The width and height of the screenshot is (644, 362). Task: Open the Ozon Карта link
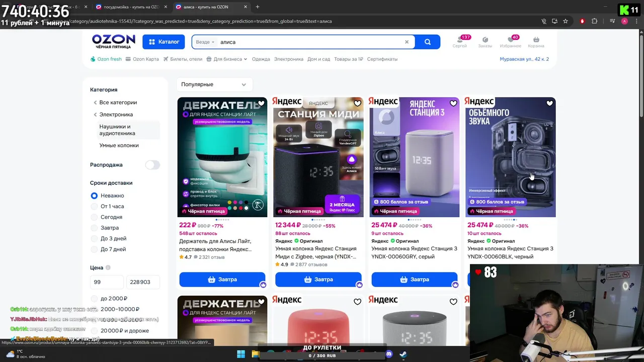click(142, 59)
